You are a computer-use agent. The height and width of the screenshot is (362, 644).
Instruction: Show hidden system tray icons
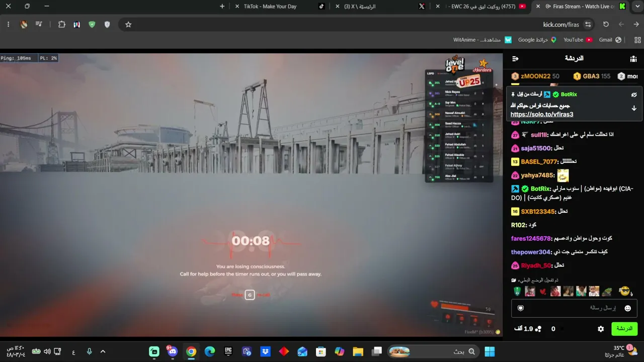pyautogui.click(x=103, y=351)
